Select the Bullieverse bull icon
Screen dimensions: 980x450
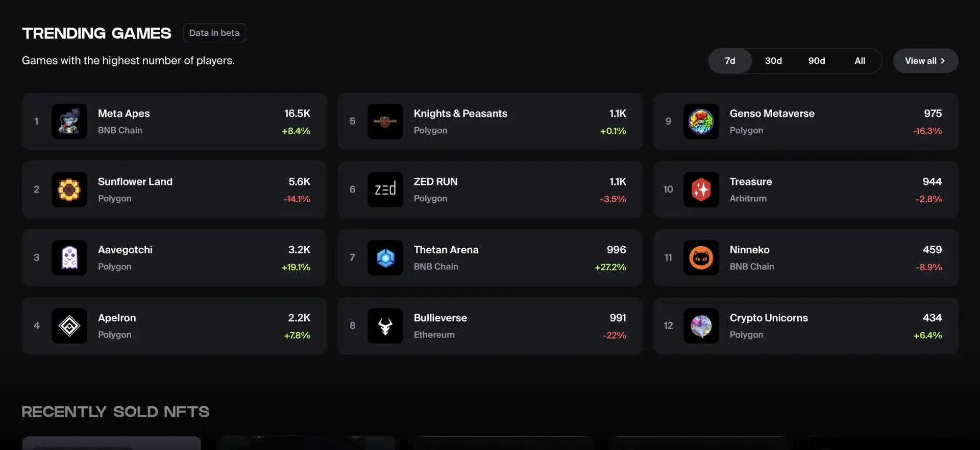[x=385, y=326]
